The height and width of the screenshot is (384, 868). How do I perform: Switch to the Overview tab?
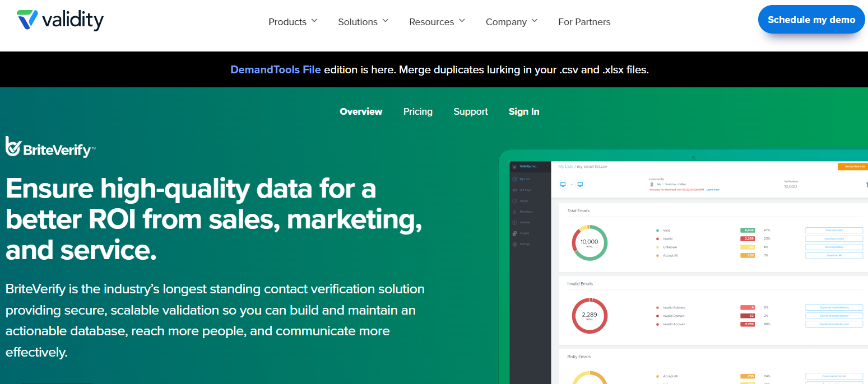361,111
